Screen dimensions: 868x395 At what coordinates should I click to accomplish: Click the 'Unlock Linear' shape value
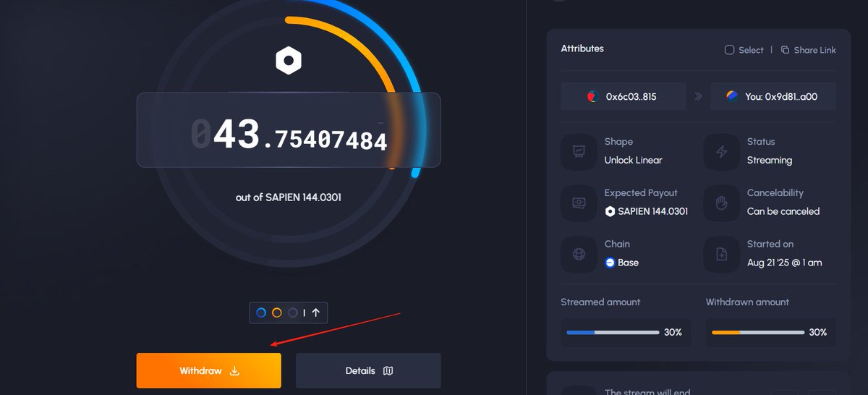click(634, 160)
